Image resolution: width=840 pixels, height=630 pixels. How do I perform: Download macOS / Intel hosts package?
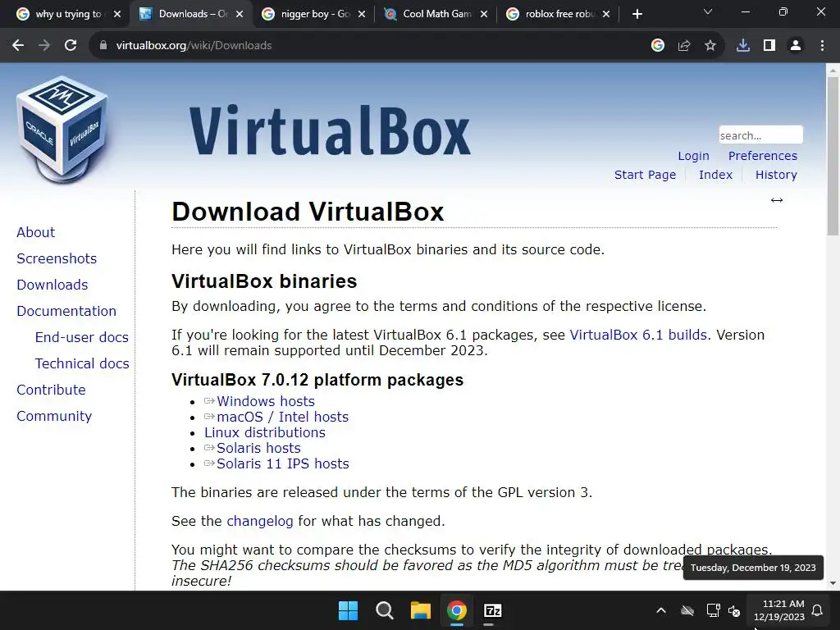tap(282, 417)
